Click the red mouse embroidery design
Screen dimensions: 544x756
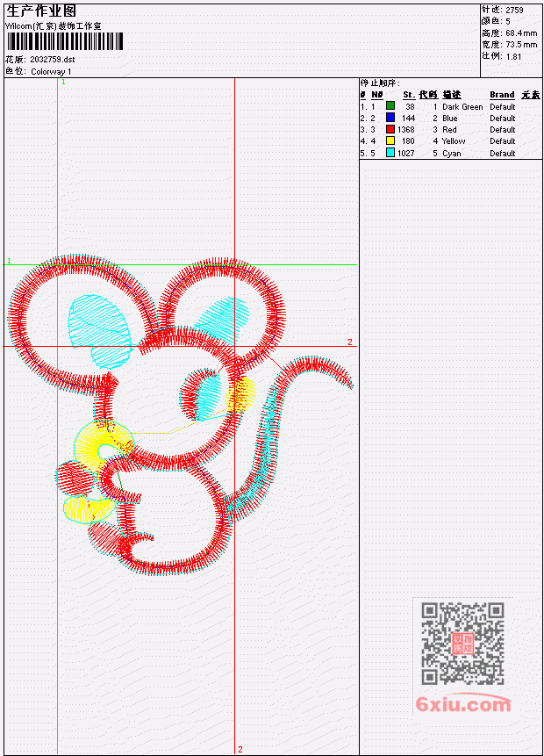(180, 414)
